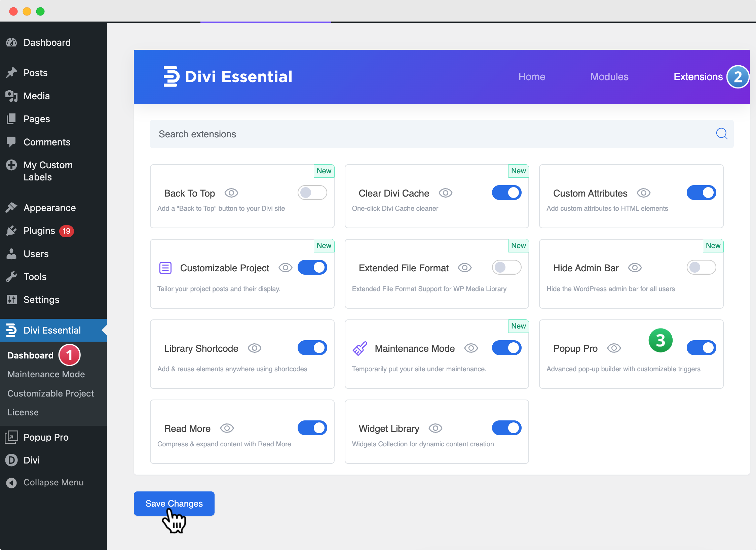Disable the Clear Divi Cache toggle
The height and width of the screenshot is (550, 756).
pos(507,193)
